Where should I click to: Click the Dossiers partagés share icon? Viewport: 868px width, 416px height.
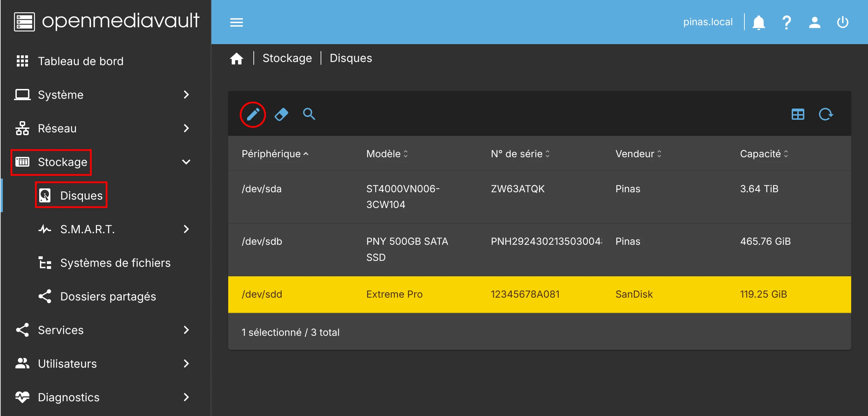point(45,296)
